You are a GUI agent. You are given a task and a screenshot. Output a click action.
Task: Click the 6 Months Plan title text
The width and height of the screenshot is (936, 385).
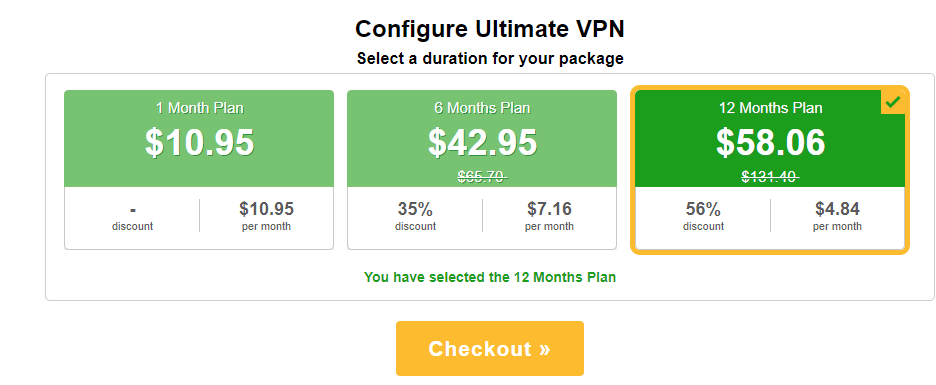click(482, 108)
